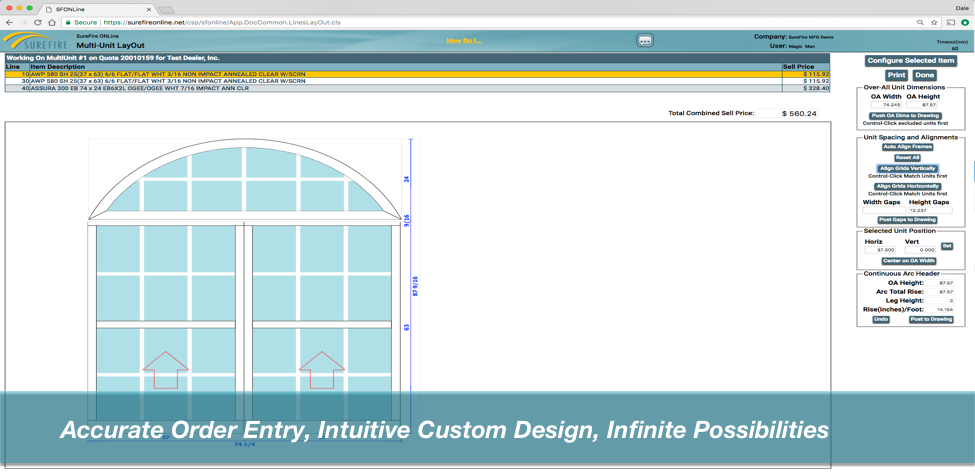Select the arched eyebrow window in drawing

click(244, 180)
